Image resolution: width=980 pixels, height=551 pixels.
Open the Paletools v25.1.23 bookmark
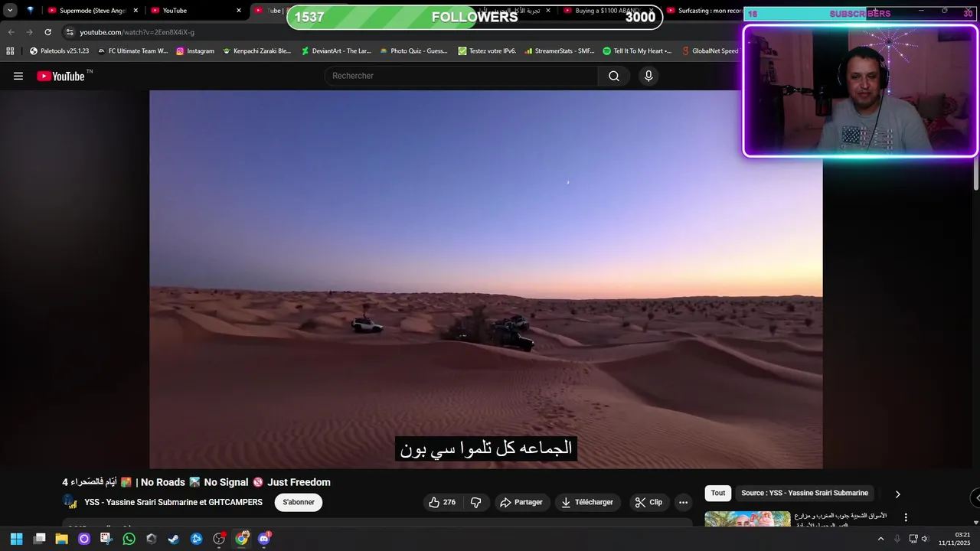(x=59, y=51)
